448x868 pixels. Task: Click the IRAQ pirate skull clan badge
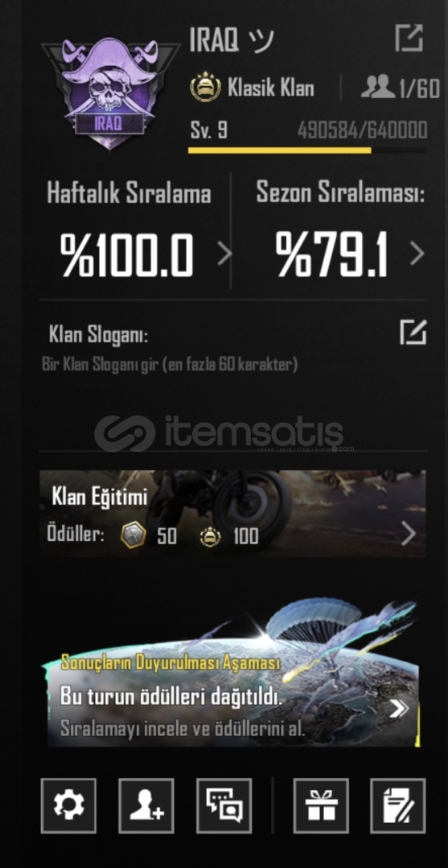click(110, 93)
